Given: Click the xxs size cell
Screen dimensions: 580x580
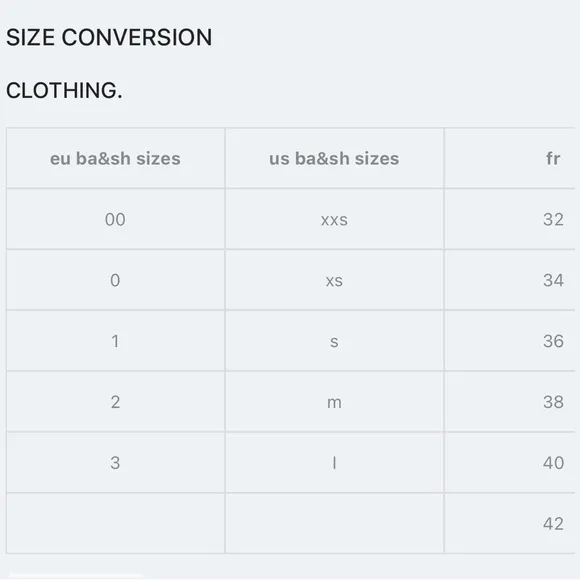Looking at the screenshot, I should (334, 219).
